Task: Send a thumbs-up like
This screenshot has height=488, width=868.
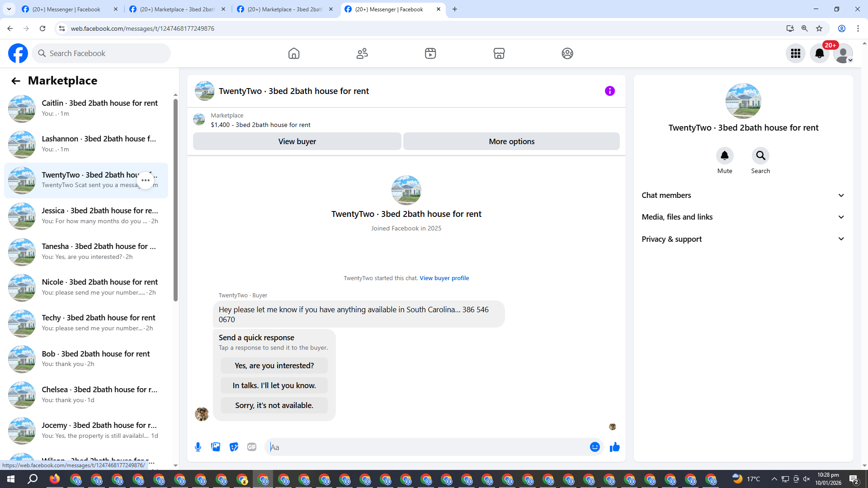Action: pos(614,447)
